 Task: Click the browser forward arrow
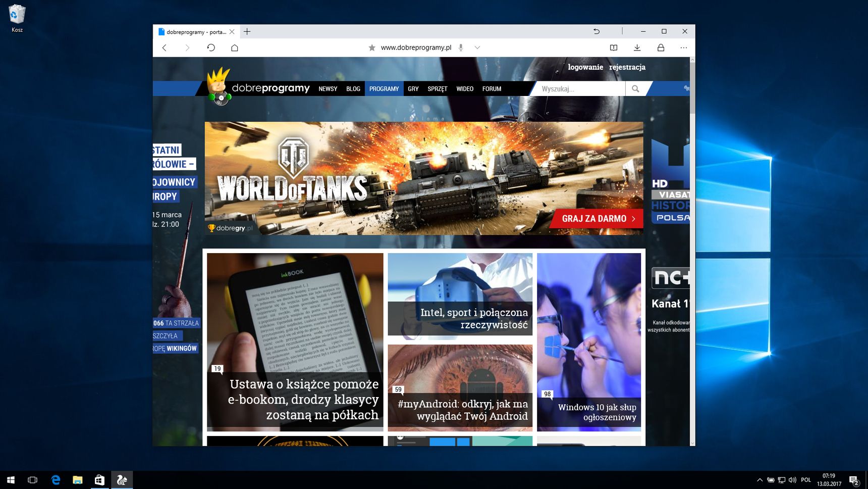(x=187, y=47)
